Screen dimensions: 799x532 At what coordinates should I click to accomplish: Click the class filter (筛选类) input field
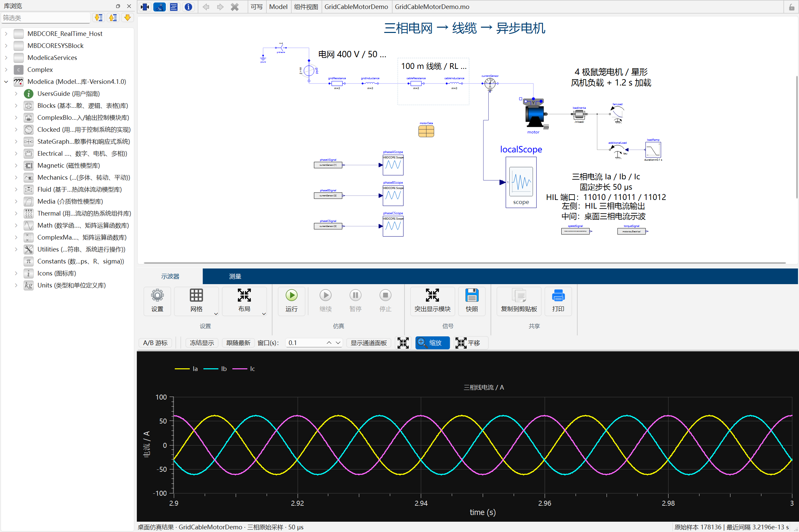[x=46, y=18]
